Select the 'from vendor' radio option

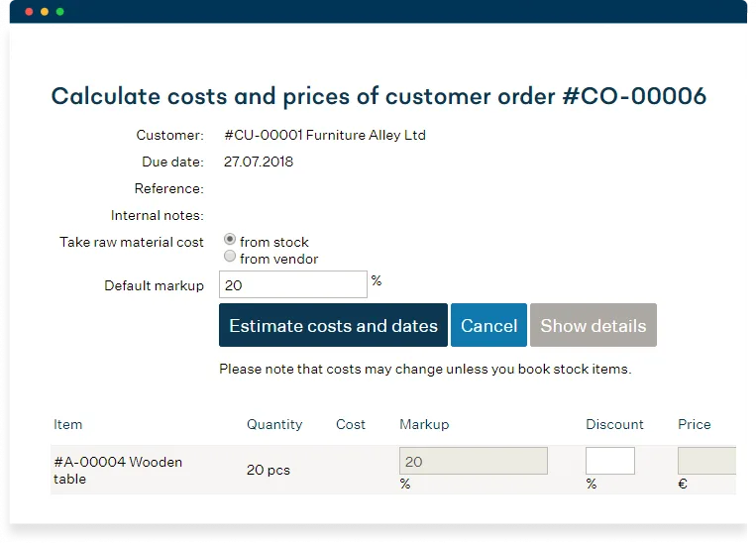click(x=230, y=256)
